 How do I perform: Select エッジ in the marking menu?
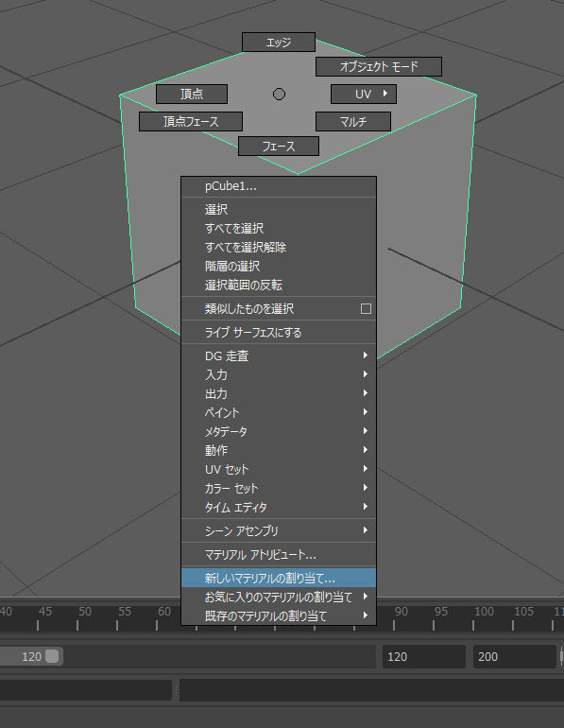(x=279, y=43)
